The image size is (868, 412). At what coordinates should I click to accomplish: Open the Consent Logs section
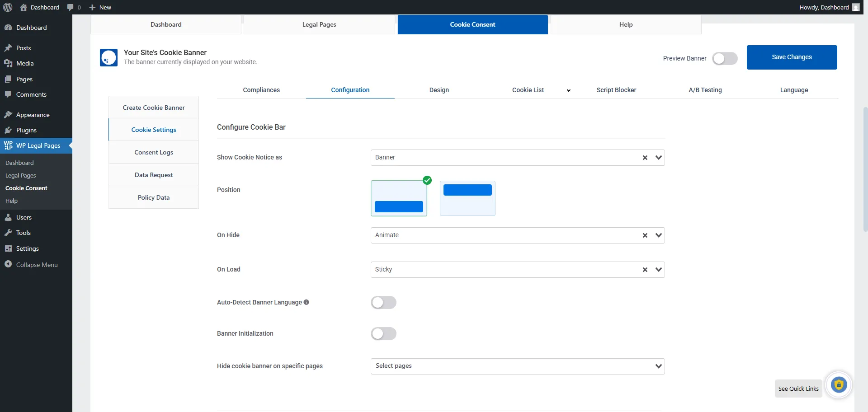(153, 152)
